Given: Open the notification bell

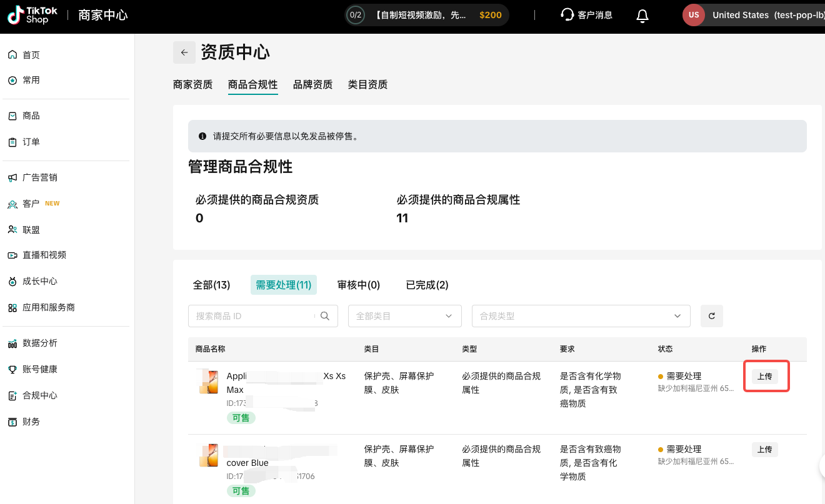Looking at the screenshot, I should point(642,16).
